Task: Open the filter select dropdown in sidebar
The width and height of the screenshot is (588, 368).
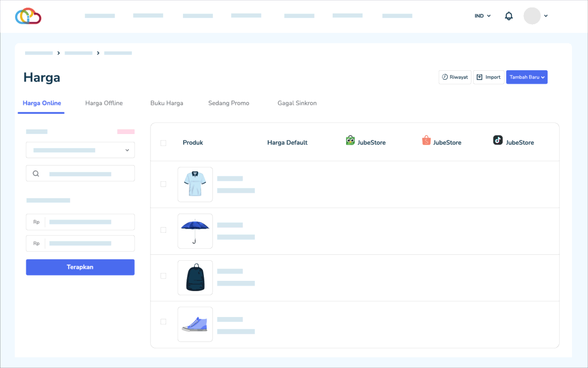Action: [x=80, y=150]
